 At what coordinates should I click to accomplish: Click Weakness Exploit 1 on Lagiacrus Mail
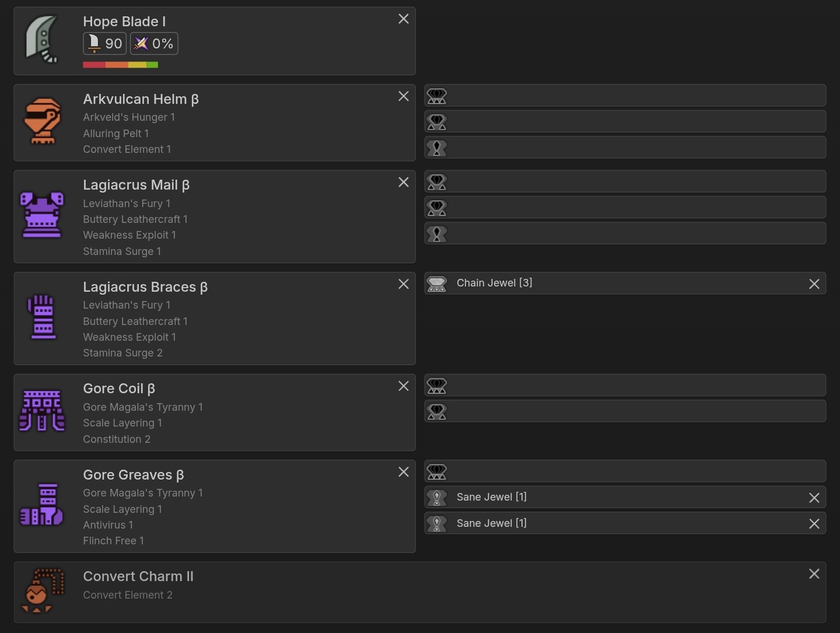point(129,235)
